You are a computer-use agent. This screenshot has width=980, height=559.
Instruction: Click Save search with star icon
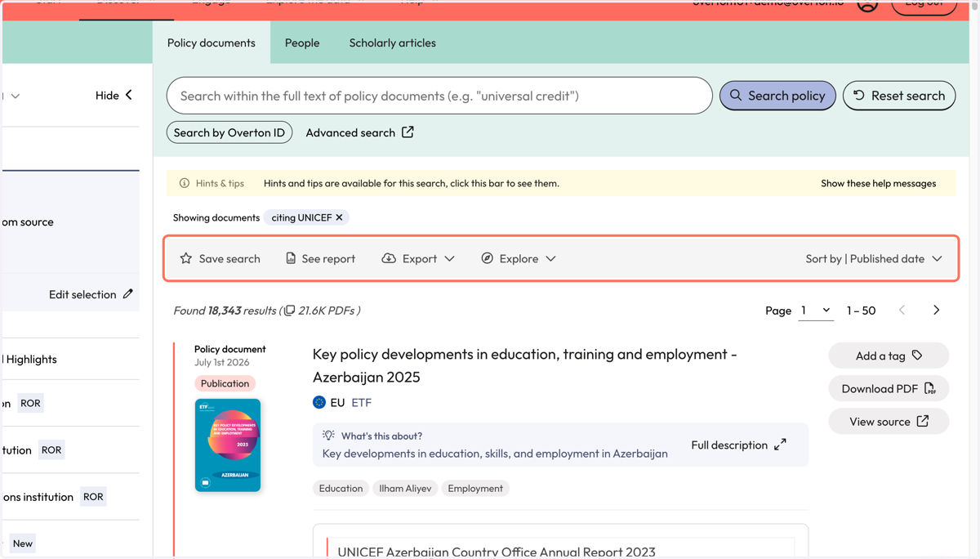pos(220,258)
